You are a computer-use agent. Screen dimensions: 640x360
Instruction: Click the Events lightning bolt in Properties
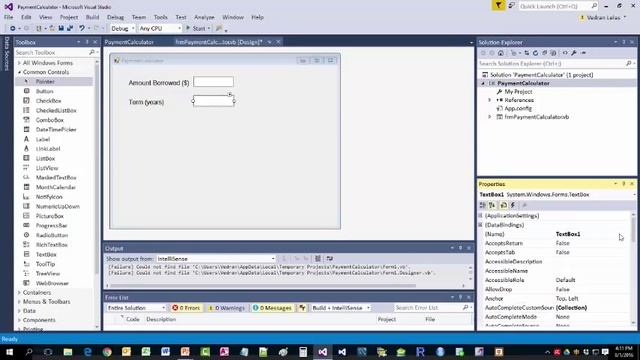coord(513,205)
